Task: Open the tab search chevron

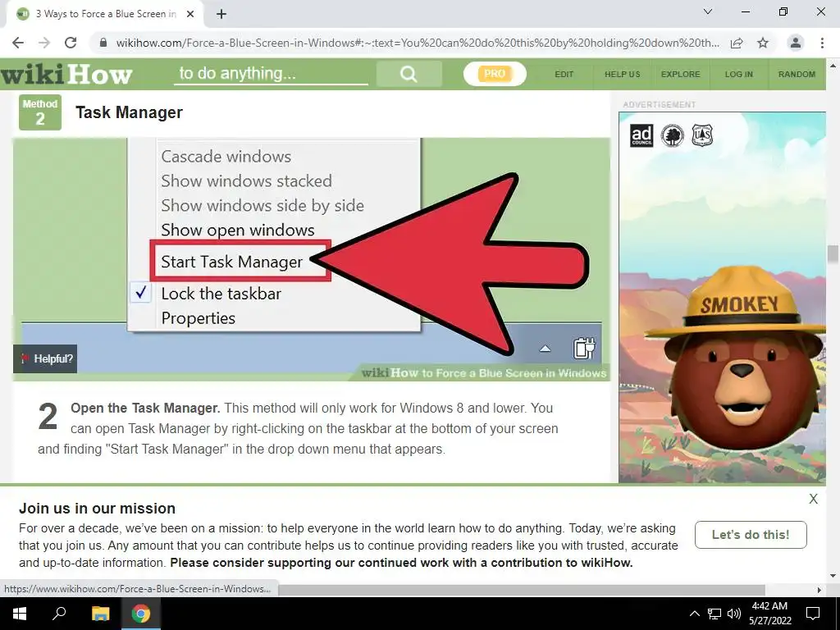Action: [708, 11]
